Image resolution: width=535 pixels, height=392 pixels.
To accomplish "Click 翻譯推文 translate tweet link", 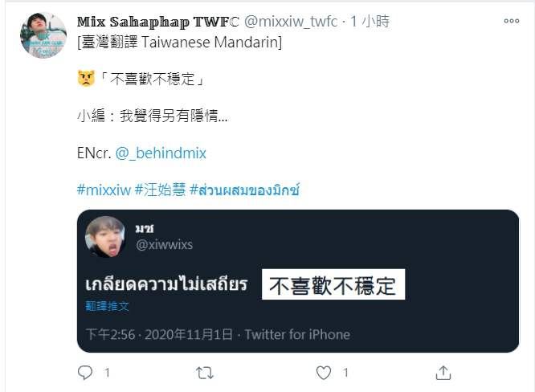I will 107,306.
